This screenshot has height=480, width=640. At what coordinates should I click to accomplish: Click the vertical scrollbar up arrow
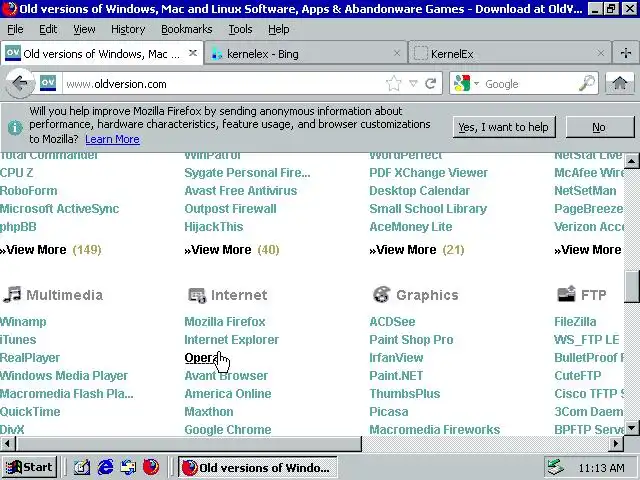pyautogui.click(x=631, y=161)
